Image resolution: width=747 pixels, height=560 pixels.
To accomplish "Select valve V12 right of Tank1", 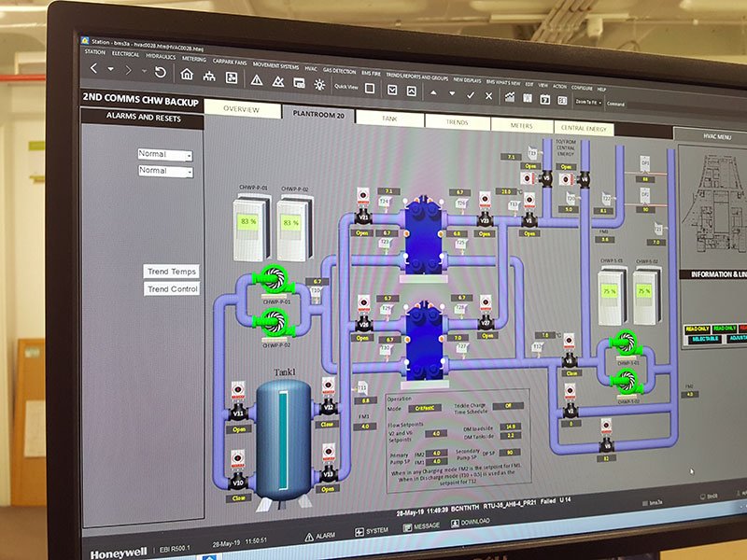I will pyautogui.click(x=328, y=407).
